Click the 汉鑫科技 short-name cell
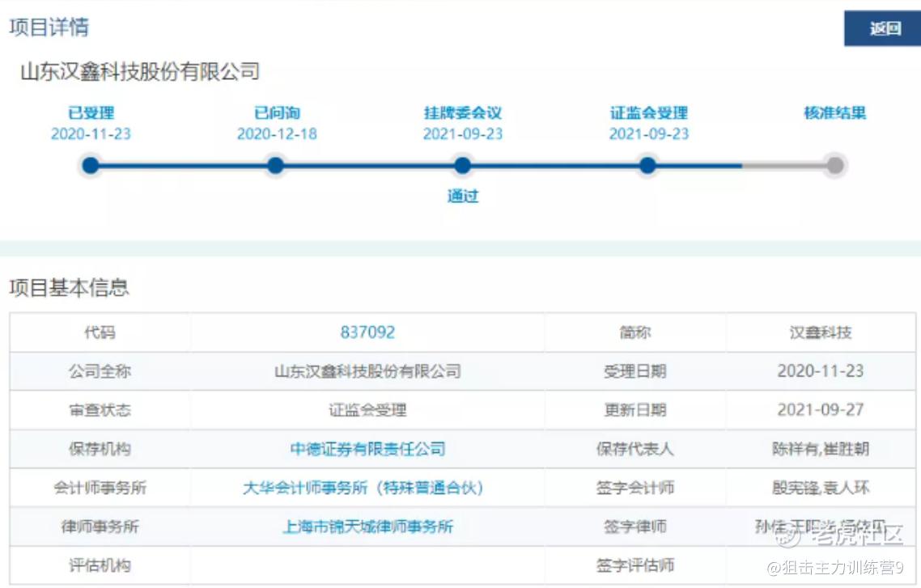This screenshot has height=588, width=921. pyautogui.click(x=821, y=332)
